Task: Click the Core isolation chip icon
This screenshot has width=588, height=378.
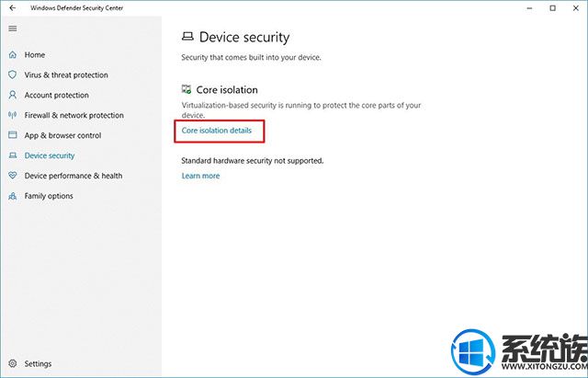Action: coord(187,89)
